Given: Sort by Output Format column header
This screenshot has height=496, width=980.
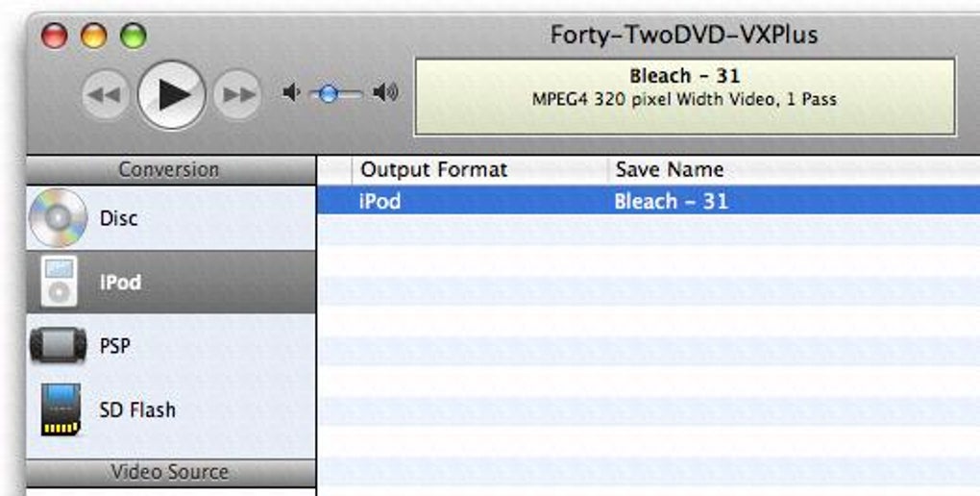Looking at the screenshot, I should click(433, 170).
